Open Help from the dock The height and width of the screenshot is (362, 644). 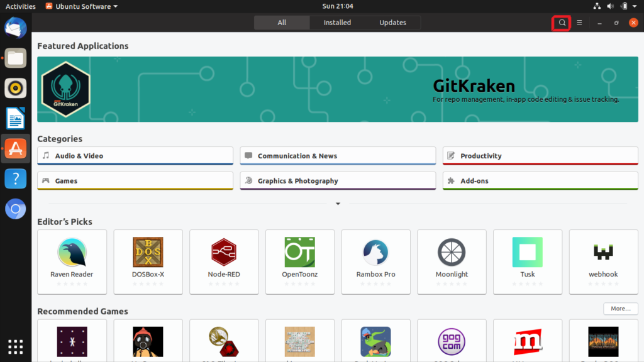[16, 178]
